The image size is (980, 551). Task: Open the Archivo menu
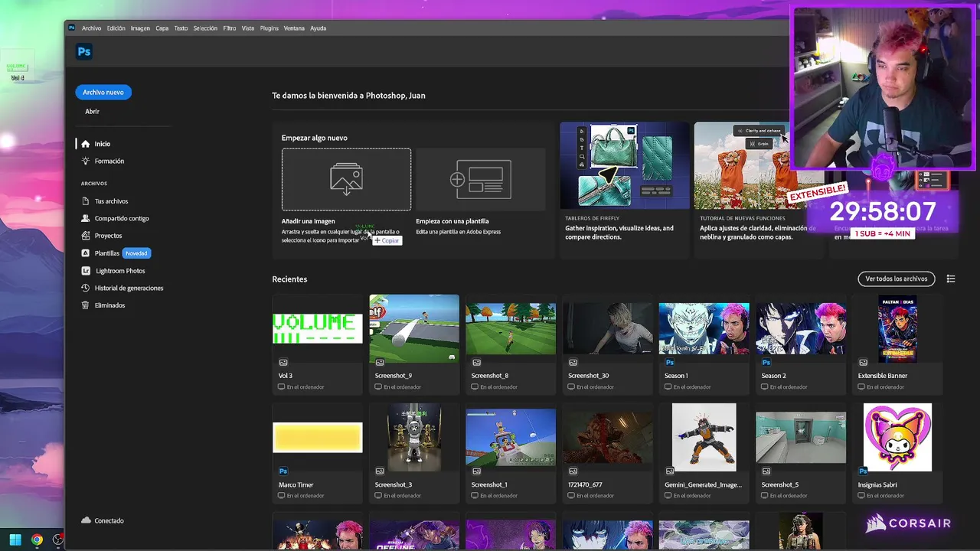pos(91,28)
